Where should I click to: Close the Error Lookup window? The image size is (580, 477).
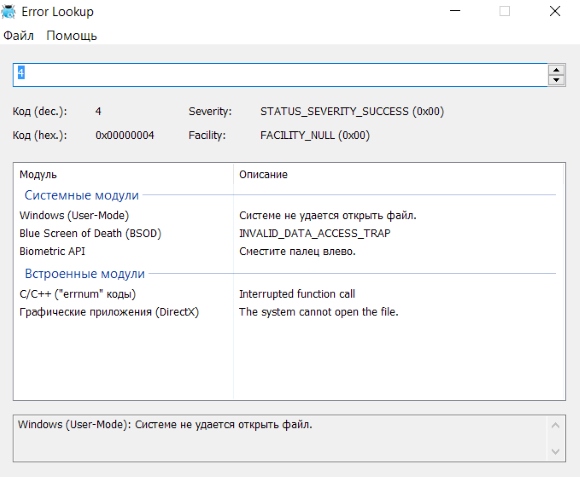click(555, 11)
